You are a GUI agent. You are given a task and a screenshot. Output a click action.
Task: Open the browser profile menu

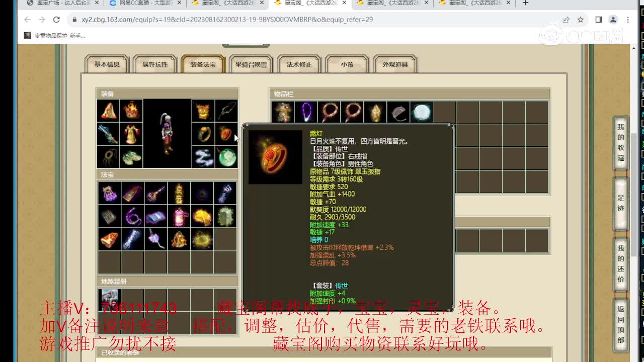613,20
